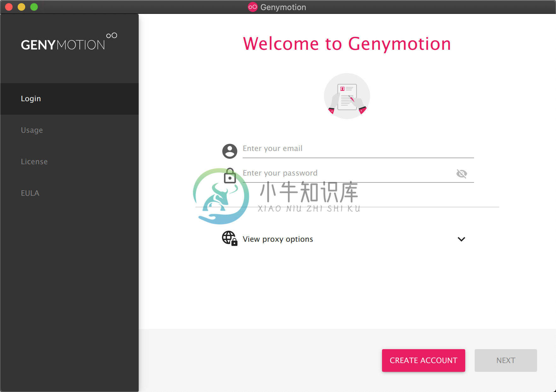Click the user account icon beside email field
The image size is (556, 392).
pyautogui.click(x=230, y=151)
